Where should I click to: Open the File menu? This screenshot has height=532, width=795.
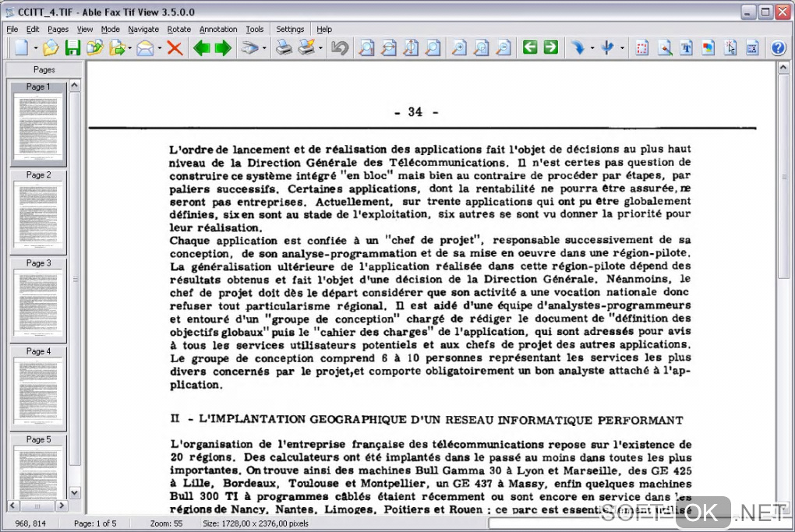(12, 30)
